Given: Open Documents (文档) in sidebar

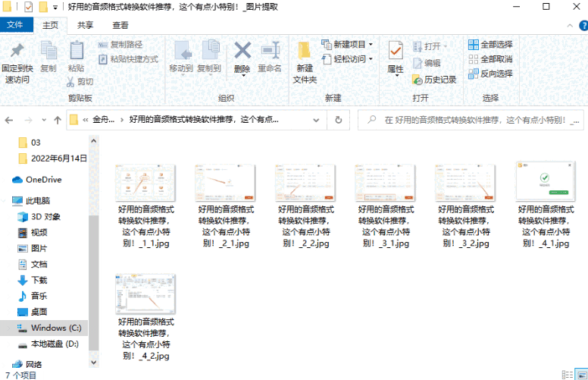Looking at the screenshot, I should tap(33, 265).
